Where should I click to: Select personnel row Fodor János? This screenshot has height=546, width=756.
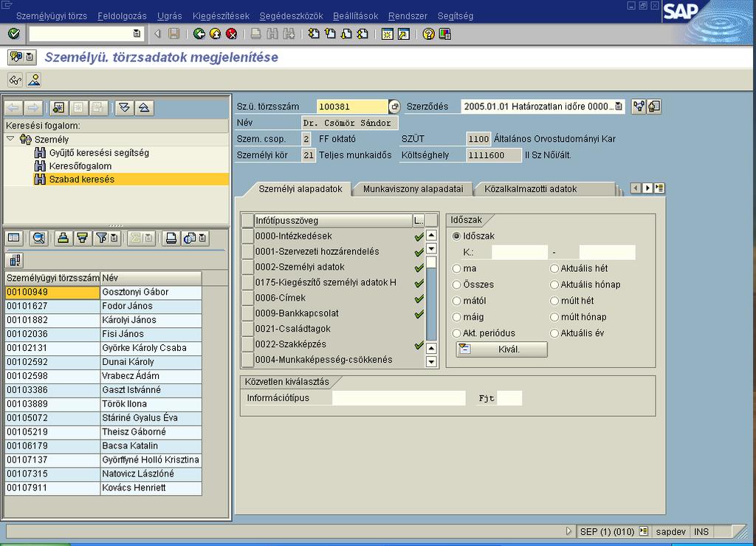pos(103,306)
